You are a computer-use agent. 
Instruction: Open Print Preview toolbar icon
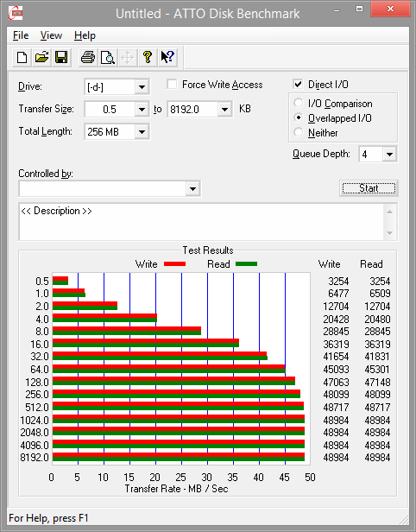pyautogui.click(x=108, y=57)
